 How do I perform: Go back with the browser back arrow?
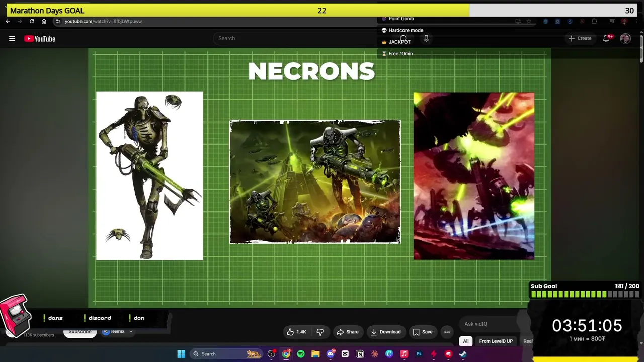tap(8, 21)
